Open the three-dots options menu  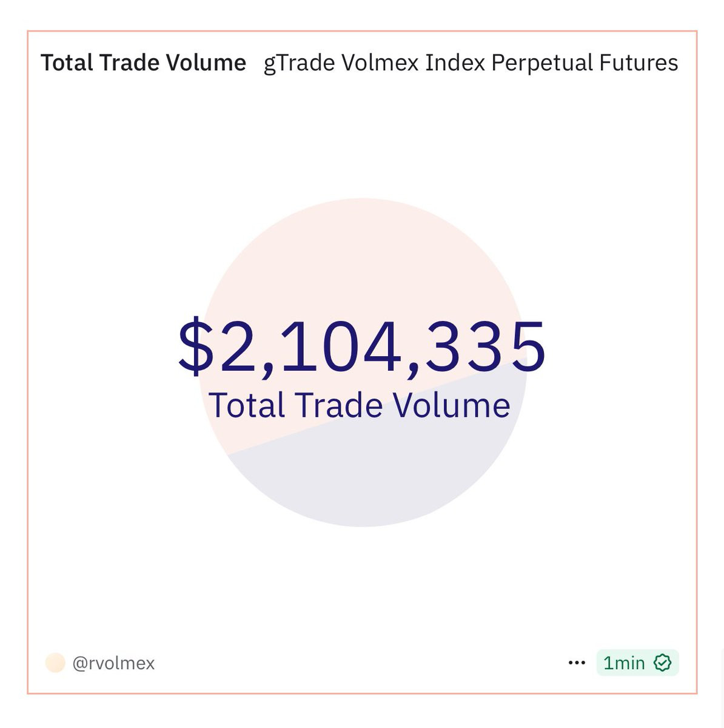pyautogui.click(x=577, y=663)
